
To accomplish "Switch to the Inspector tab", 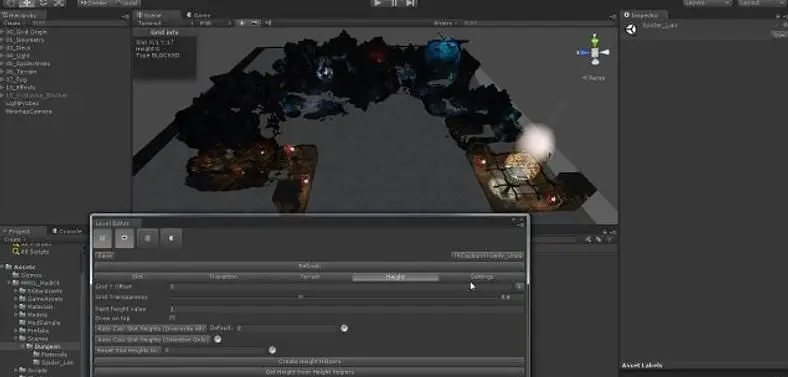I will [644, 15].
